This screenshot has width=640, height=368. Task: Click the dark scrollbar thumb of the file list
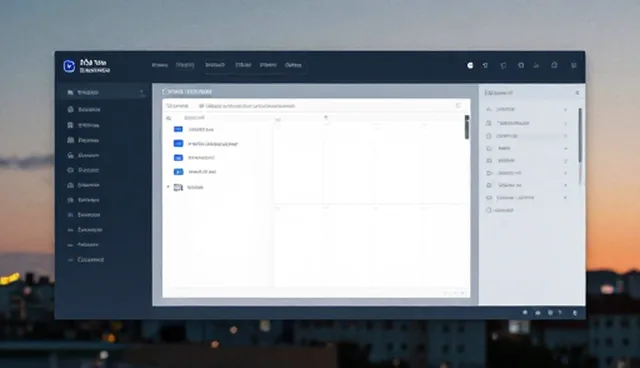pyautogui.click(x=467, y=127)
